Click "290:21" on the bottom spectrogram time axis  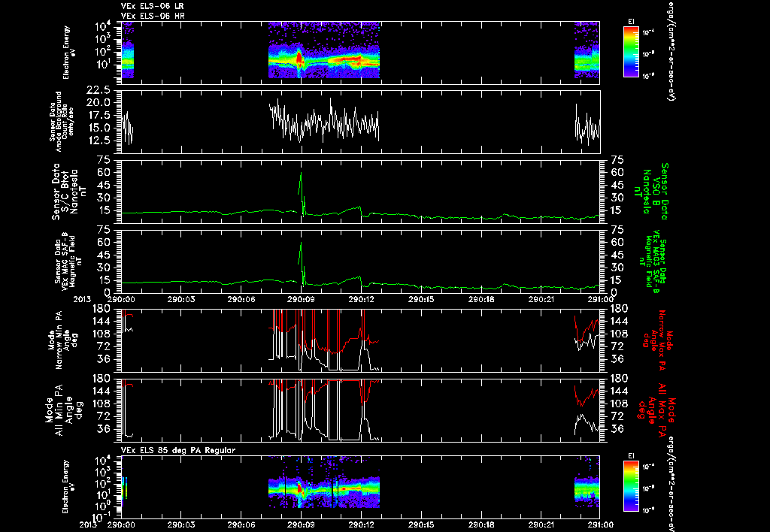[541, 524]
